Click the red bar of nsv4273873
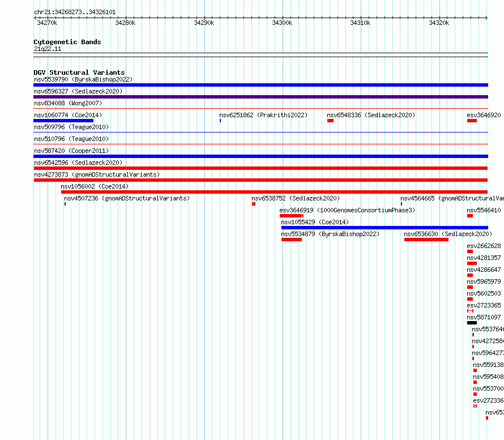Screen dimensions: 504x440 tap(260, 180)
